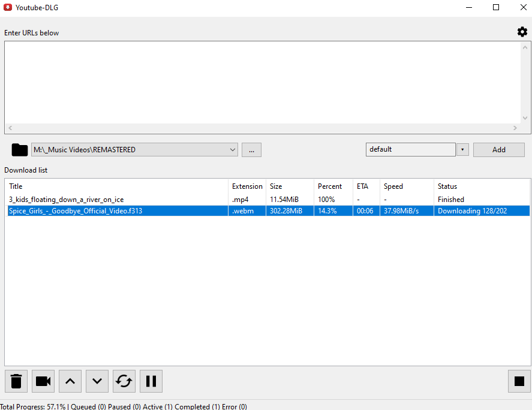Viewport: 532px width, 410px height.
Task: Sort by the Extension column header
Action: 247,186
